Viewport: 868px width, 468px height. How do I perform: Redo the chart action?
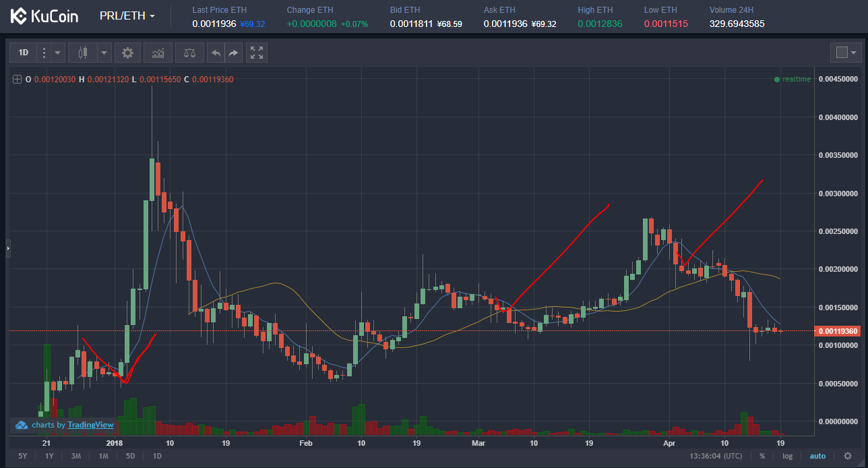pyautogui.click(x=233, y=53)
